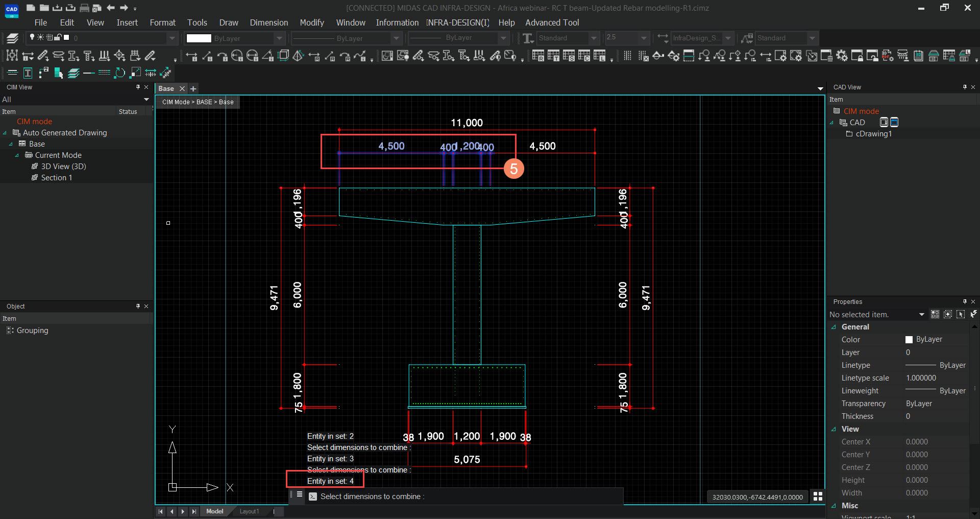This screenshot has width=980, height=519.
Task: Click the double gear settings toolbar icon
Action: pyautogui.click(x=842, y=56)
